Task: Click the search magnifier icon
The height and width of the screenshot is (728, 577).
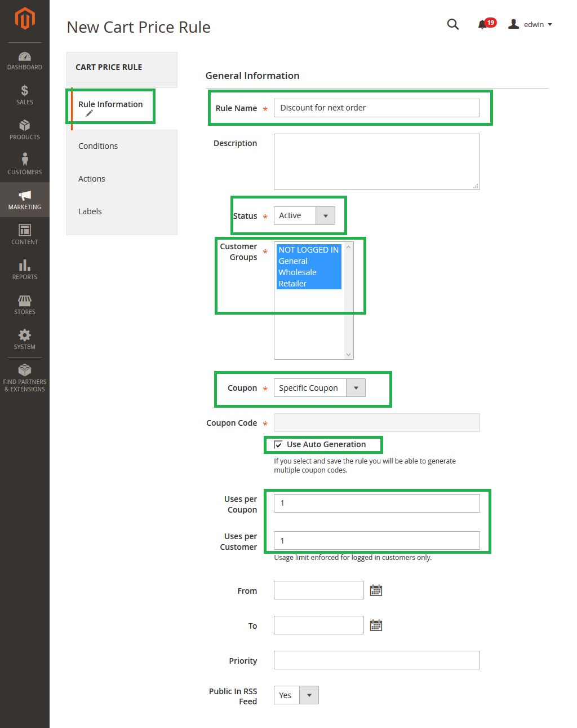Action: [x=452, y=24]
